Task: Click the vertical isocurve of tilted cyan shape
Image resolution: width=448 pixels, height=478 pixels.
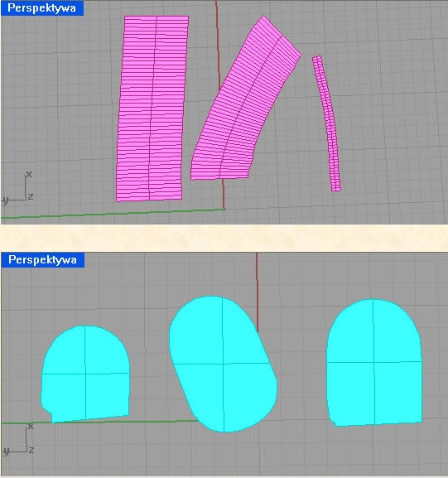Action: coord(223,365)
